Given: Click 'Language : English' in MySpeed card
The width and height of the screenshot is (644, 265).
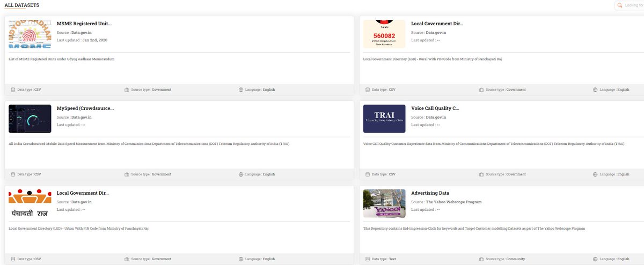Looking at the screenshot, I should [260, 174].
